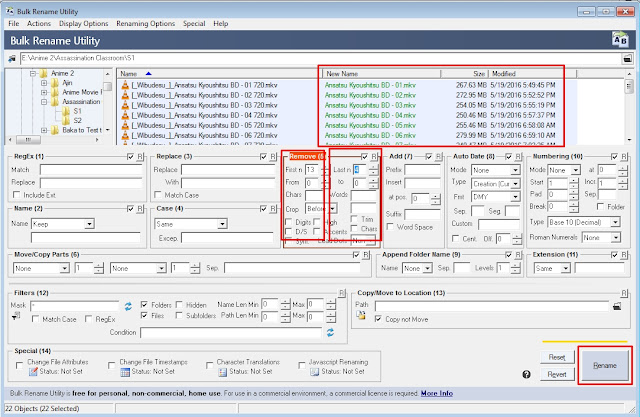
Task: Open the Actions menu
Action: (x=39, y=24)
